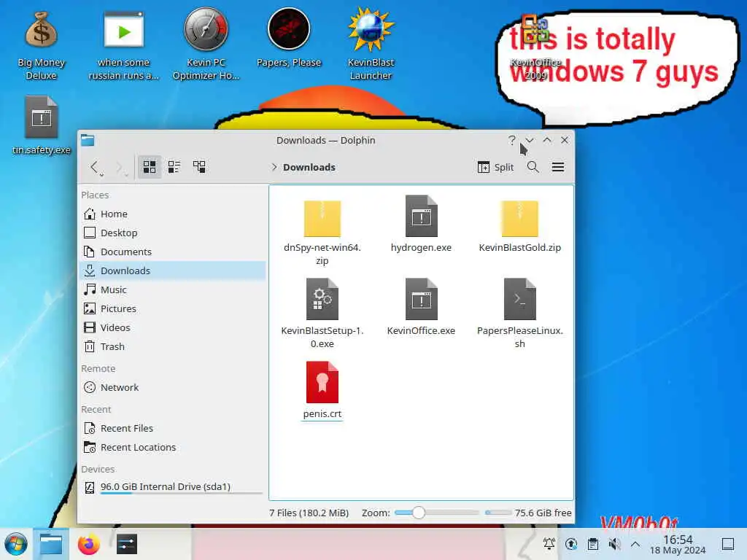Click the Split view button

495,167
